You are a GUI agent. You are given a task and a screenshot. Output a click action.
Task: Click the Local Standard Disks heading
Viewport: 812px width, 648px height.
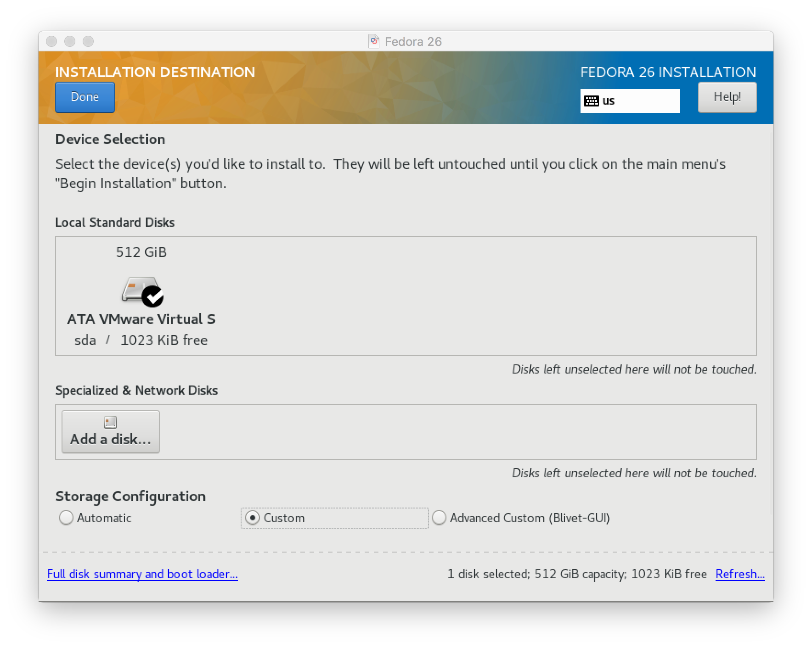pos(115,222)
